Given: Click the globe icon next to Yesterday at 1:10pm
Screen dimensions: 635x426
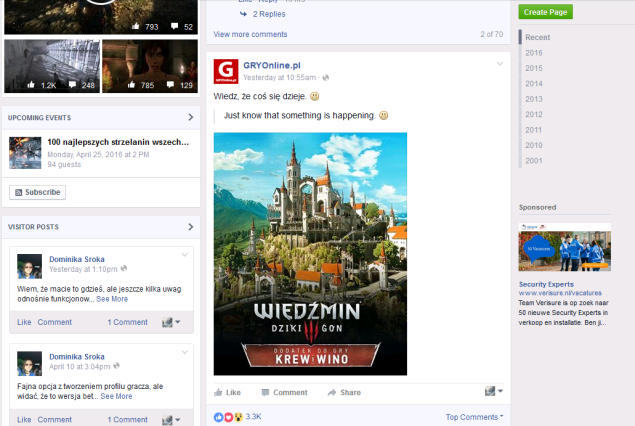Looking at the screenshot, I should click(124, 268).
